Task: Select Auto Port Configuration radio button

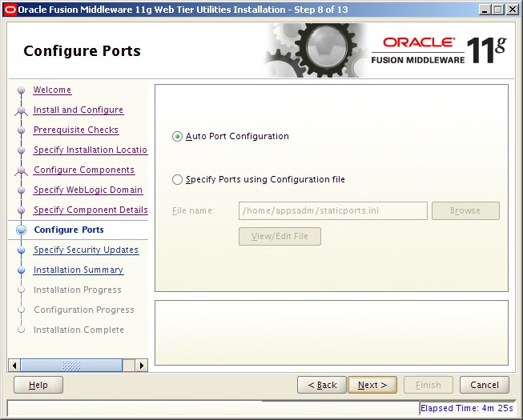Action: click(x=177, y=137)
